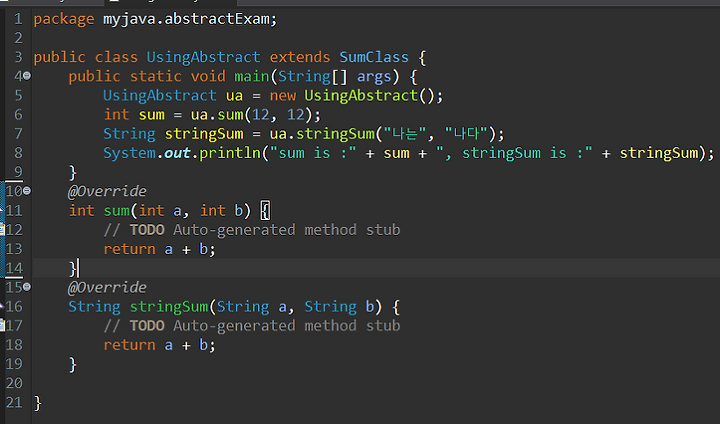Click the 'stringSum' method name on line 16
Viewport: 720px width, 424px height.
pos(169,306)
